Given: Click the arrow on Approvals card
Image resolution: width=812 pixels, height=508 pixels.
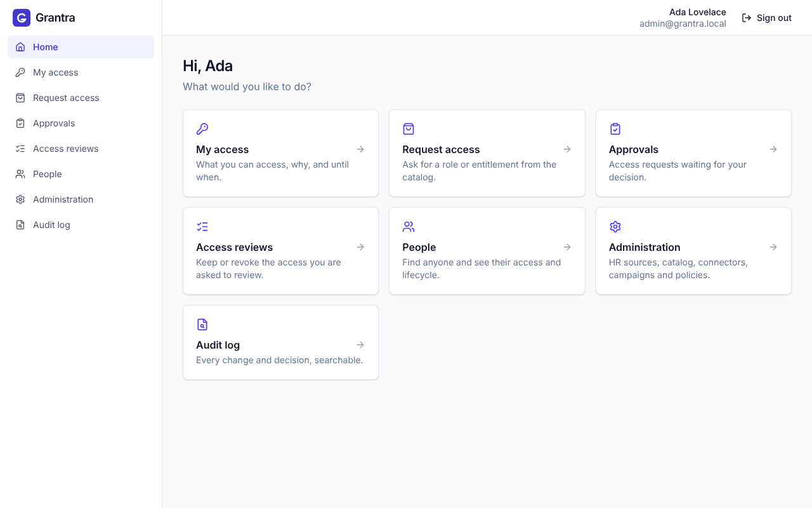Looking at the screenshot, I should 773,149.
